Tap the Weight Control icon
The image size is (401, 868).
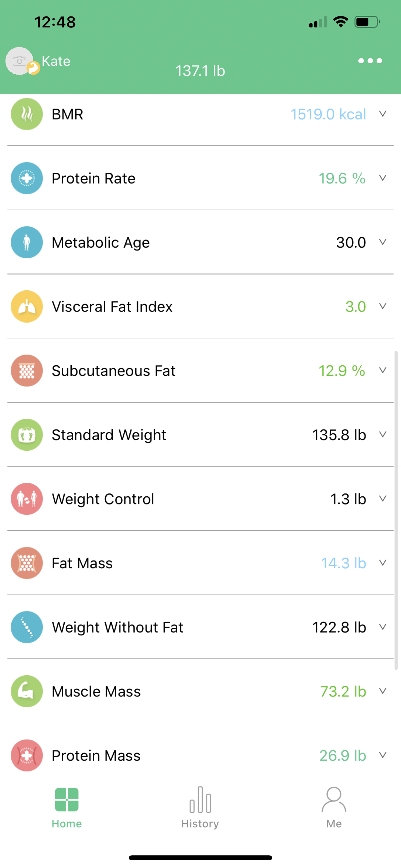pos(26,499)
